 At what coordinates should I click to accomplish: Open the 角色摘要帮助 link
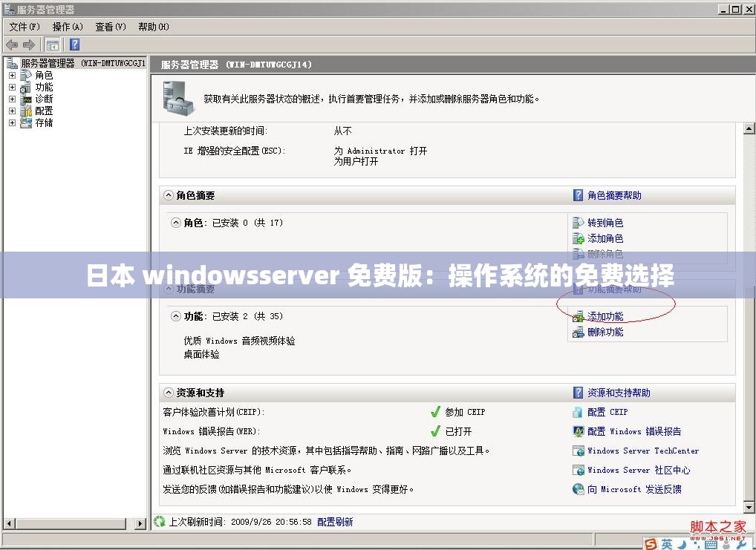pos(614,195)
